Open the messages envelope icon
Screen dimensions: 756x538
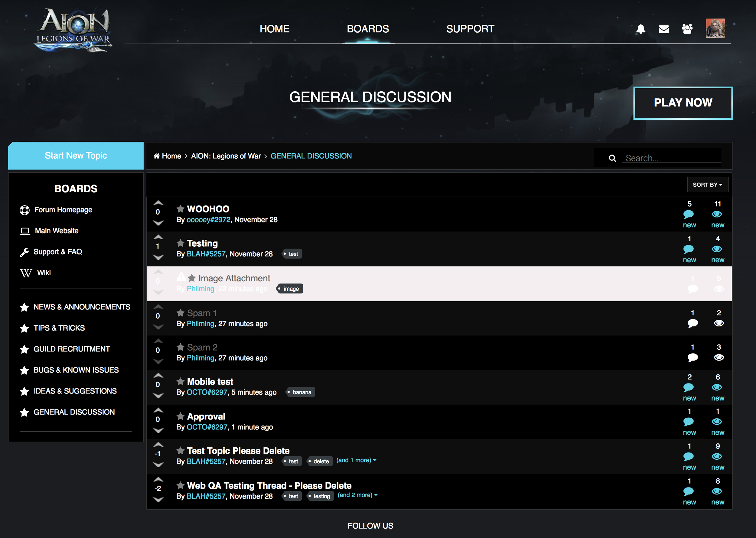point(663,29)
